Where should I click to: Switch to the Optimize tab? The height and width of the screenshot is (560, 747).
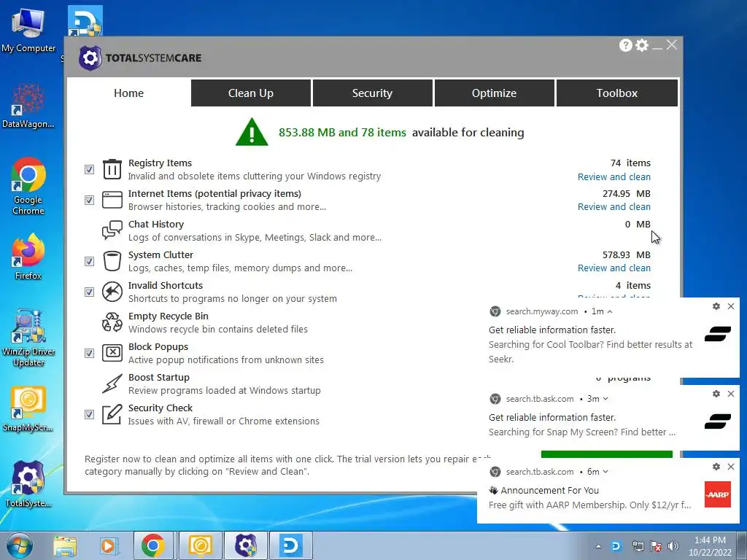[494, 93]
